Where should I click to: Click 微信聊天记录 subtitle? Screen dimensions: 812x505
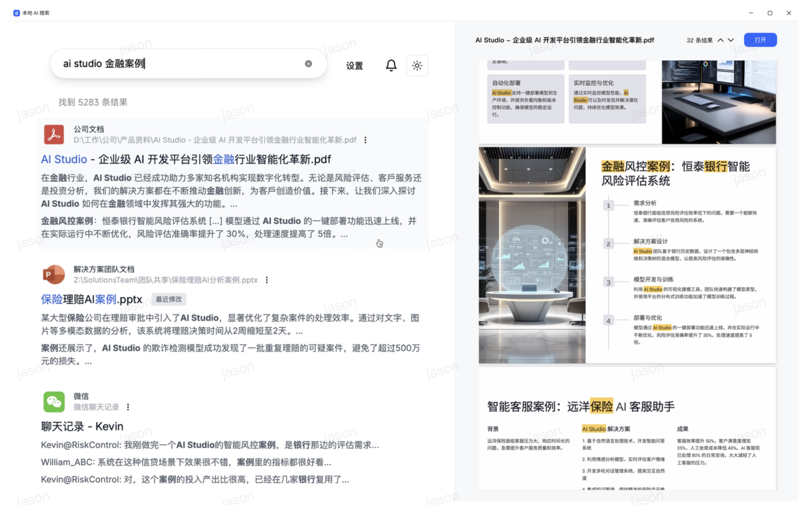click(96, 407)
